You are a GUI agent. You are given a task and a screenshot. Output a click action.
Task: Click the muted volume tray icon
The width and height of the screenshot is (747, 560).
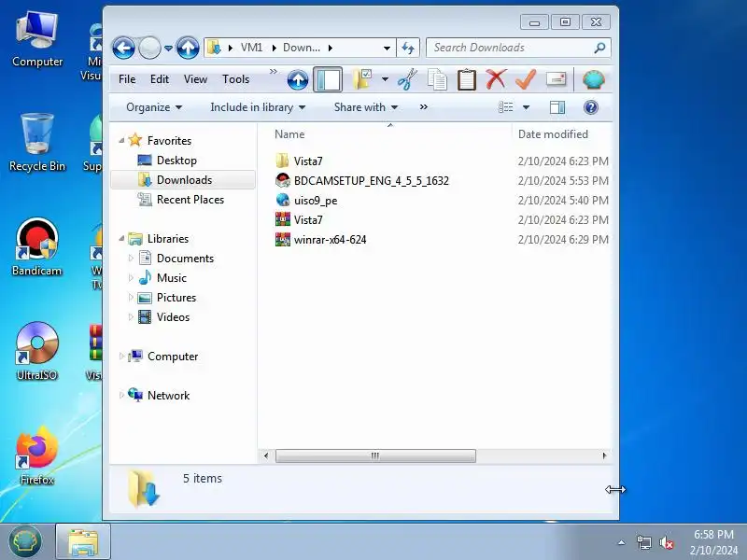coord(666,542)
